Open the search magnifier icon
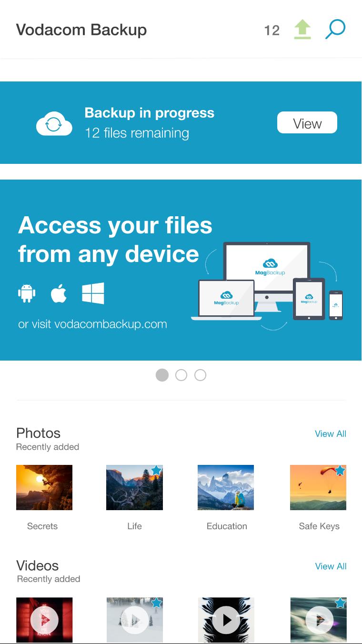The width and height of the screenshot is (362, 644). (x=335, y=30)
